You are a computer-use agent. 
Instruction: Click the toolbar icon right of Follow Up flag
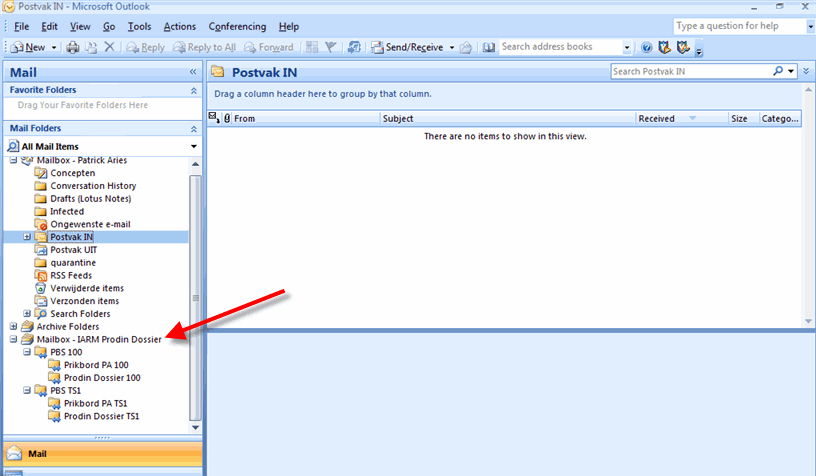coord(354,47)
